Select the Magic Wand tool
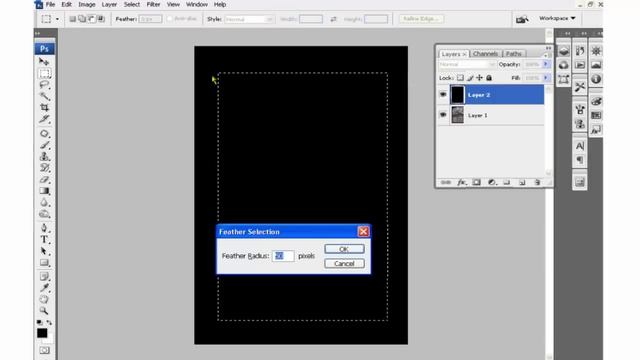640x360 pixels. click(x=44, y=96)
